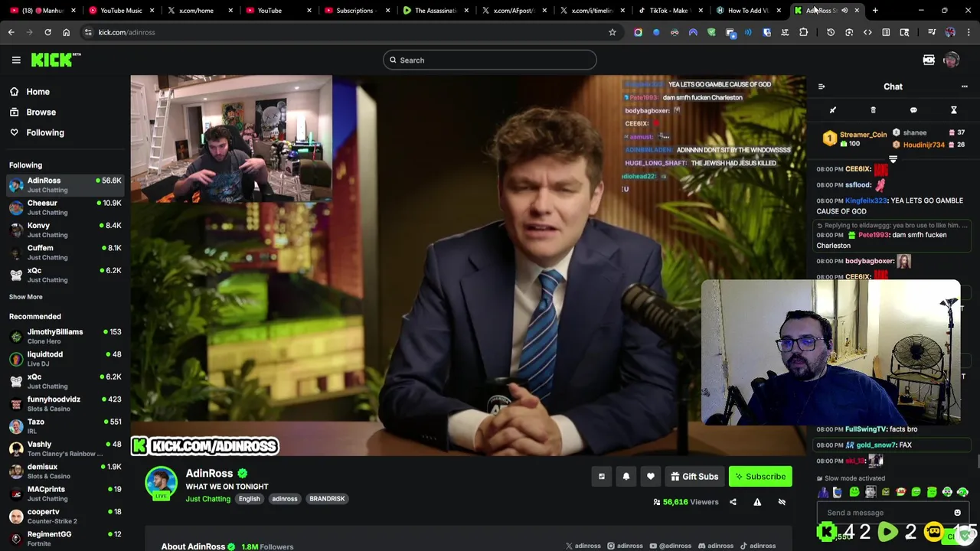Go to browser home page via house icon
Screen dimensions: 980x551
pyautogui.click(x=66, y=32)
